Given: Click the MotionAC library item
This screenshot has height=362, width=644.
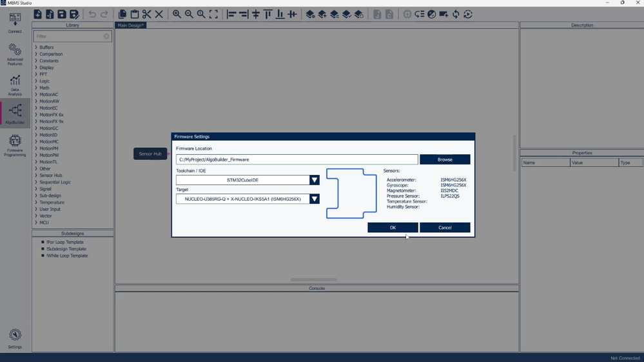Looking at the screenshot, I should (x=48, y=94).
